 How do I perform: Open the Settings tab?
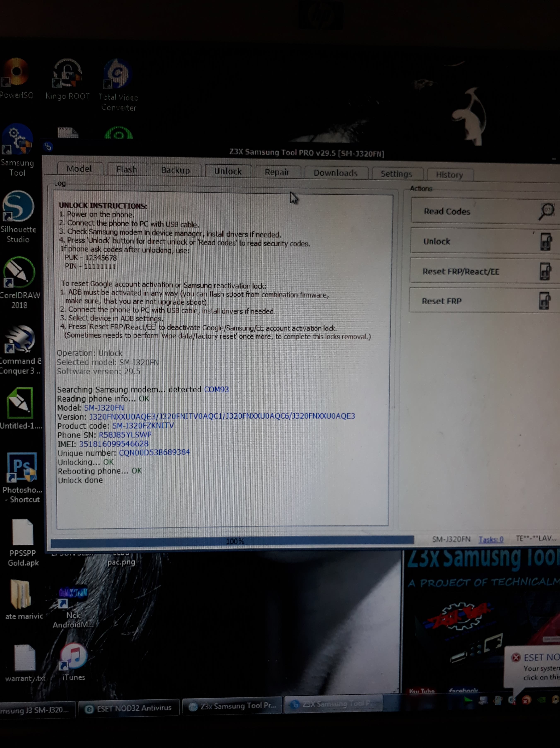pyautogui.click(x=397, y=174)
